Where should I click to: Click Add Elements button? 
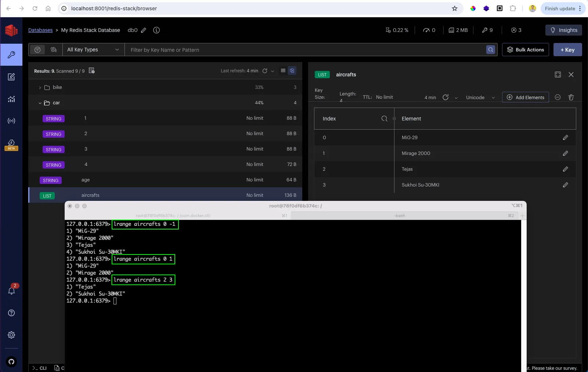coord(526,97)
